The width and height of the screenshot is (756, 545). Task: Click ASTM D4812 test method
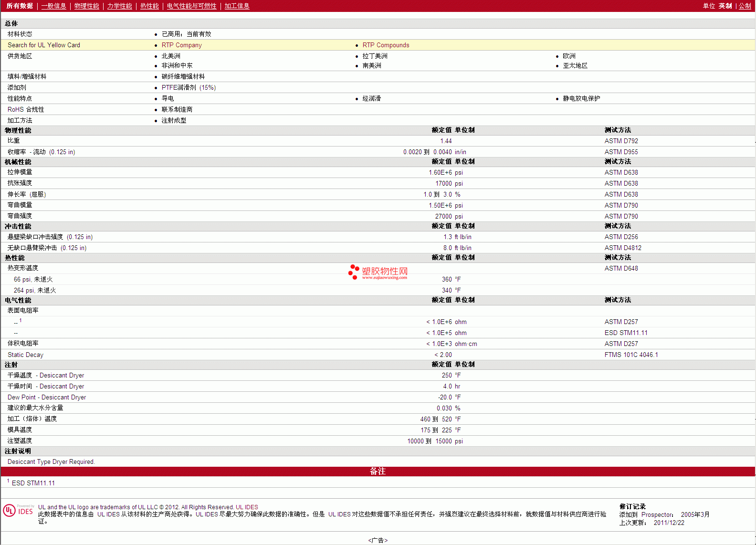[623, 248]
